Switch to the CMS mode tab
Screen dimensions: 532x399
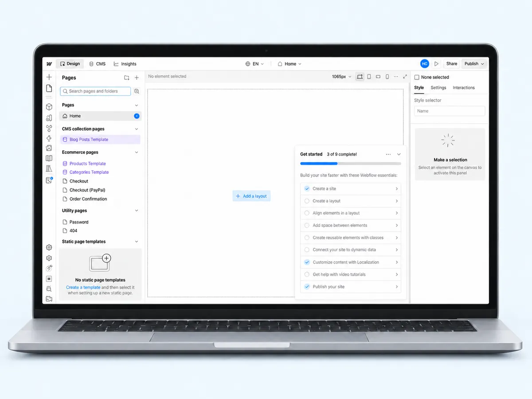pyautogui.click(x=98, y=64)
